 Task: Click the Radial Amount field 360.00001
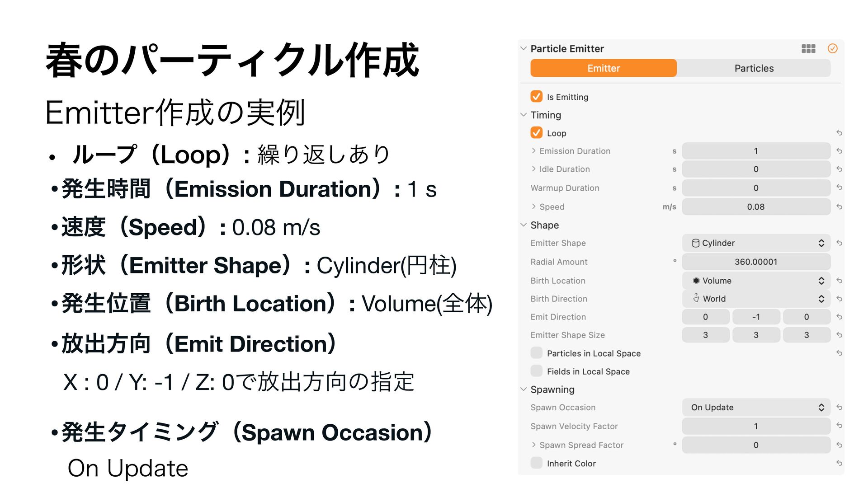[756, 262]
